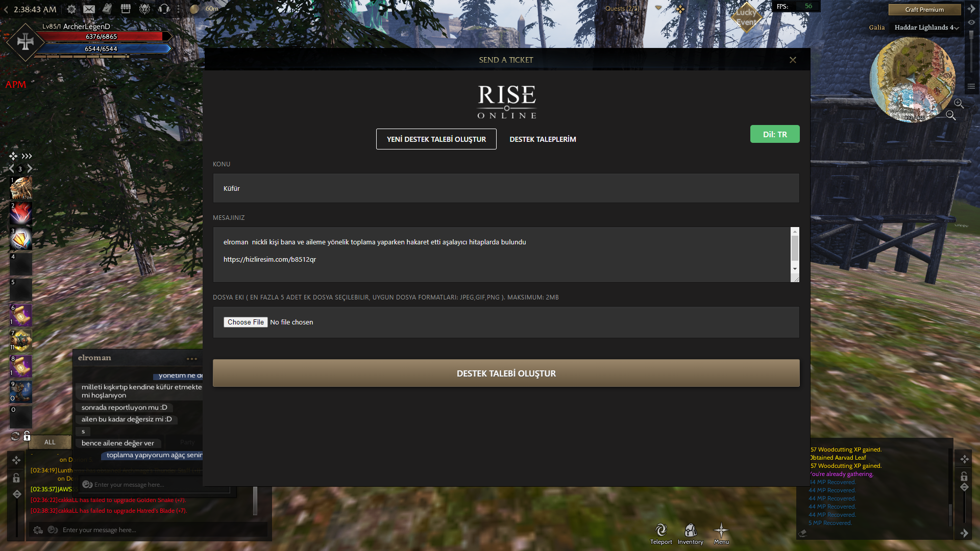Viewport: 980px width, 551px height.
Task: Click move handle above skill hotbar
Action: pos(13,156)
